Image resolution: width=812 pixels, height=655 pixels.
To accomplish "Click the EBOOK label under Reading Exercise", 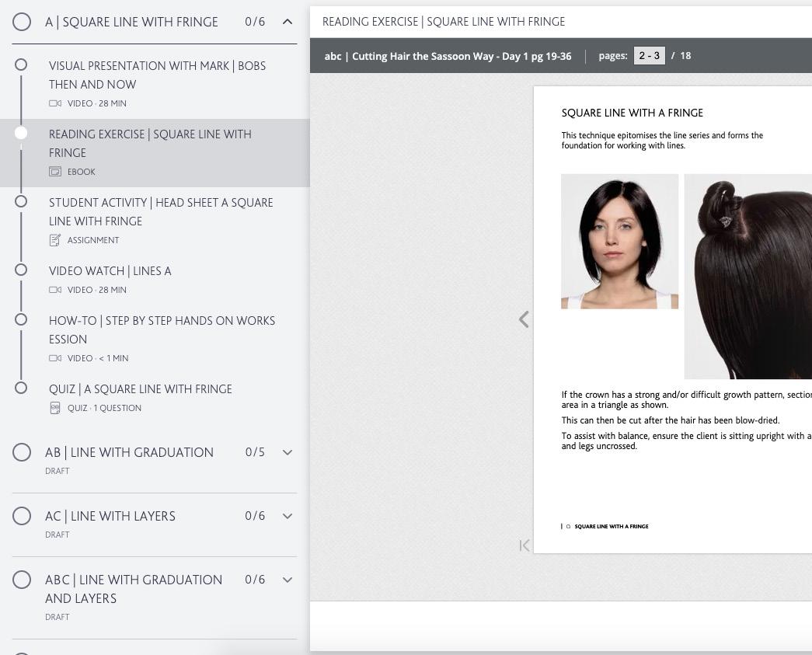I will pyautogui.click(x=82, y=172).
